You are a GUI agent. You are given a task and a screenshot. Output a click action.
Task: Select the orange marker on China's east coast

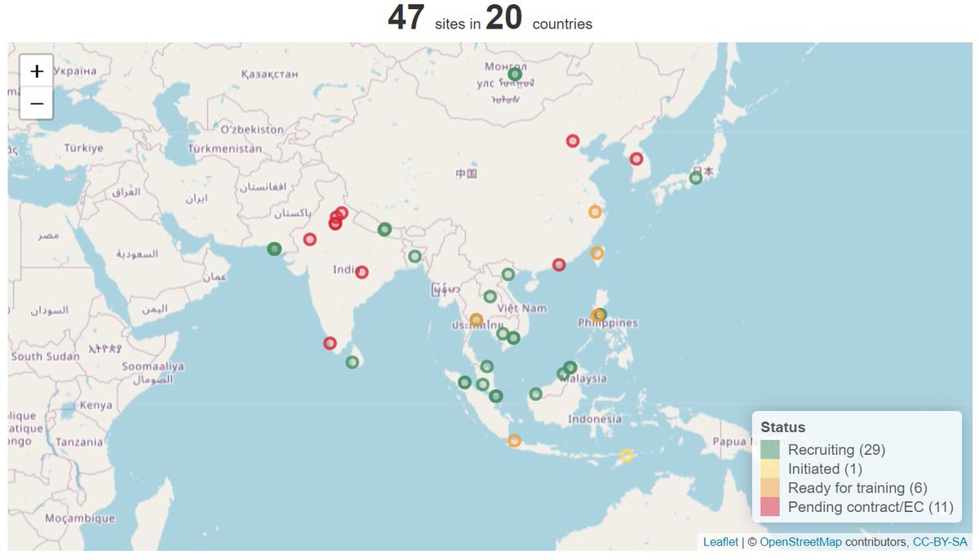point(595,212)
